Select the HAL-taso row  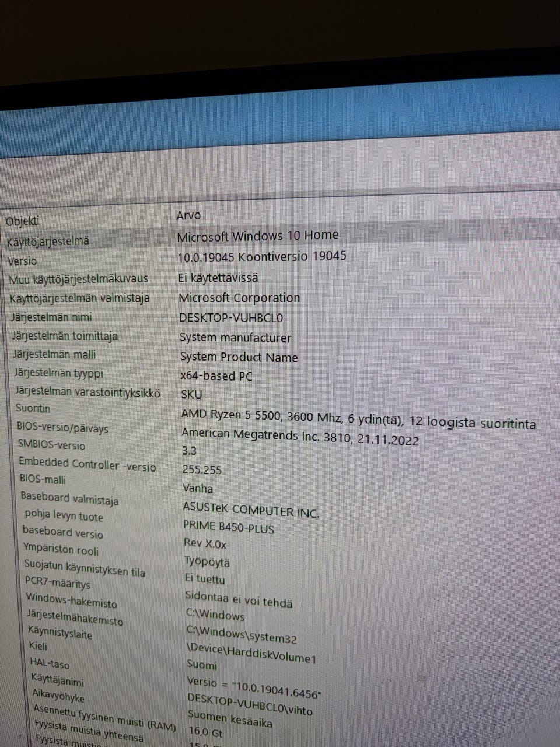coord(50,663)
